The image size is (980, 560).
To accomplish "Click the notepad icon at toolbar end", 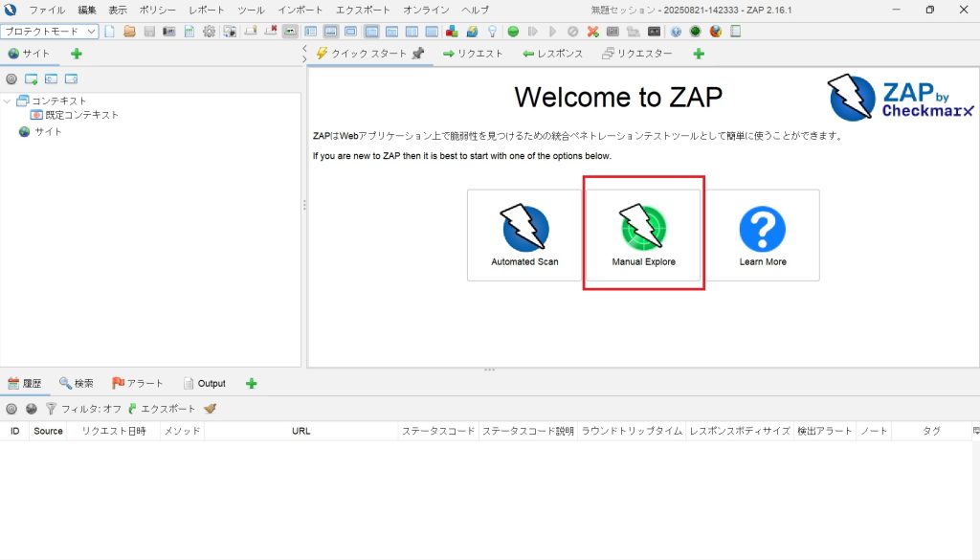I will (736, 32).
